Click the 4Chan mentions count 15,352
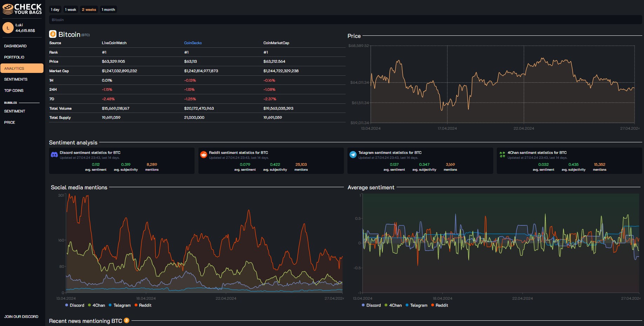644x326 pixels. point(599,164)
